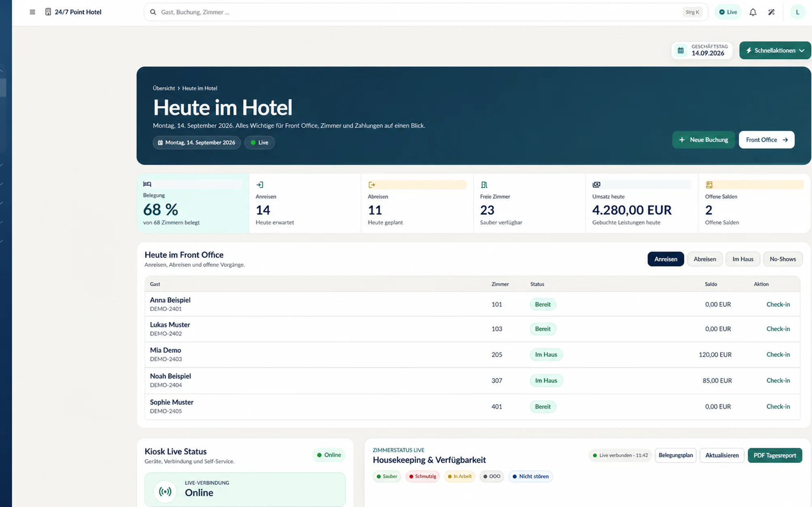Viewport: 812px width, 507px height.
Task: Check in Sophie Muster
Action: pos(778,406)
